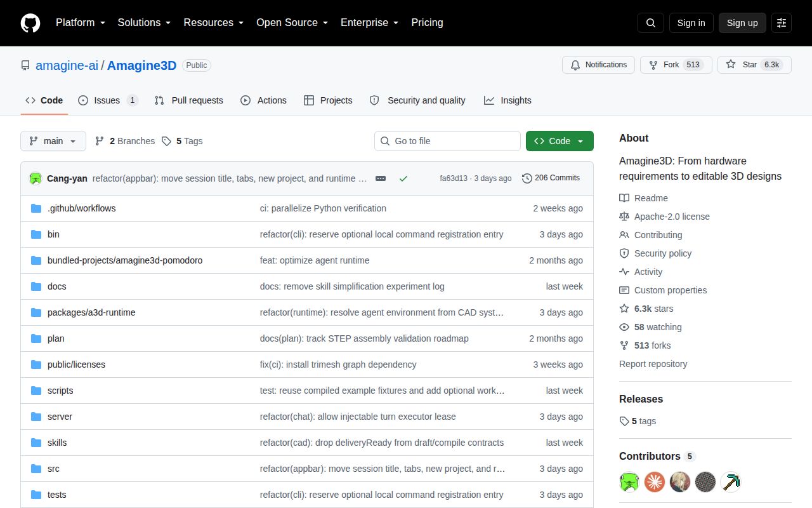Expand the Open Source menu
The width and height of the screenshot is (812, 508).
pyautogui.click(x=292, y=23)
